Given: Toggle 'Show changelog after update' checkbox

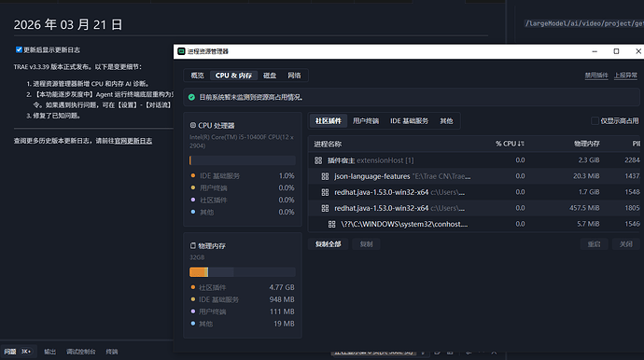Looking at the screenshot, I should (19, 49).
